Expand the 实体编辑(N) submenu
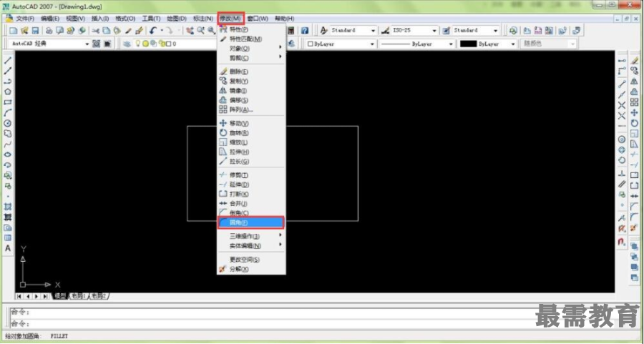Screen dimensions: 644x344 [251, 245]
